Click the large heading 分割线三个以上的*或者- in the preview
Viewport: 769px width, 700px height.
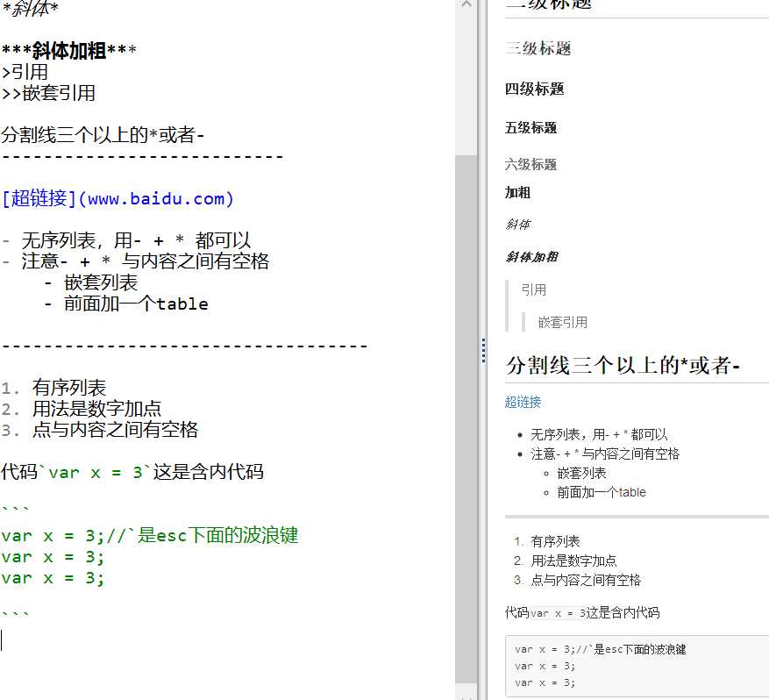coord(623,366)
